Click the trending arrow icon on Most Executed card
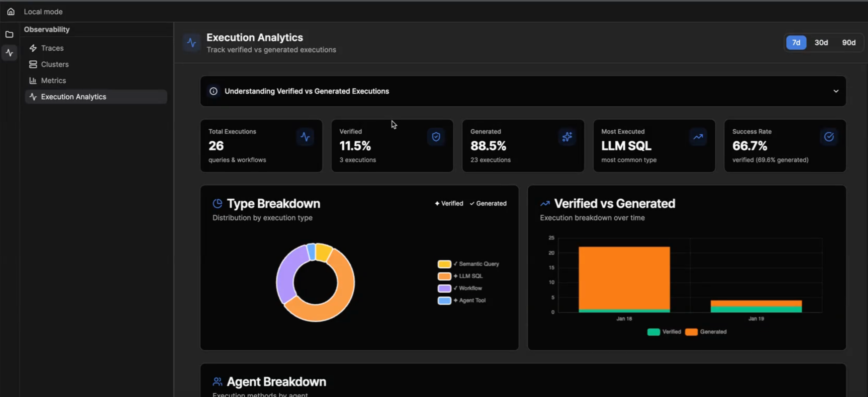The width and height of the screenshot is (868, 397). pyautogui.click(x=698, y=137)
